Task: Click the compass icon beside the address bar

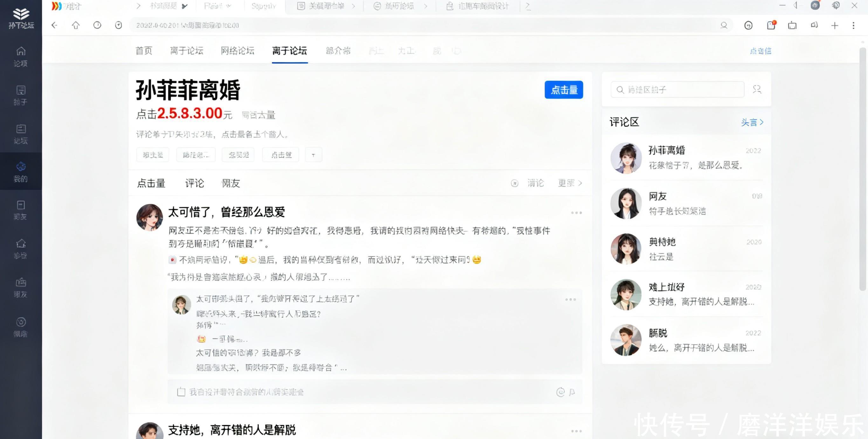Action: click(118, 25)
